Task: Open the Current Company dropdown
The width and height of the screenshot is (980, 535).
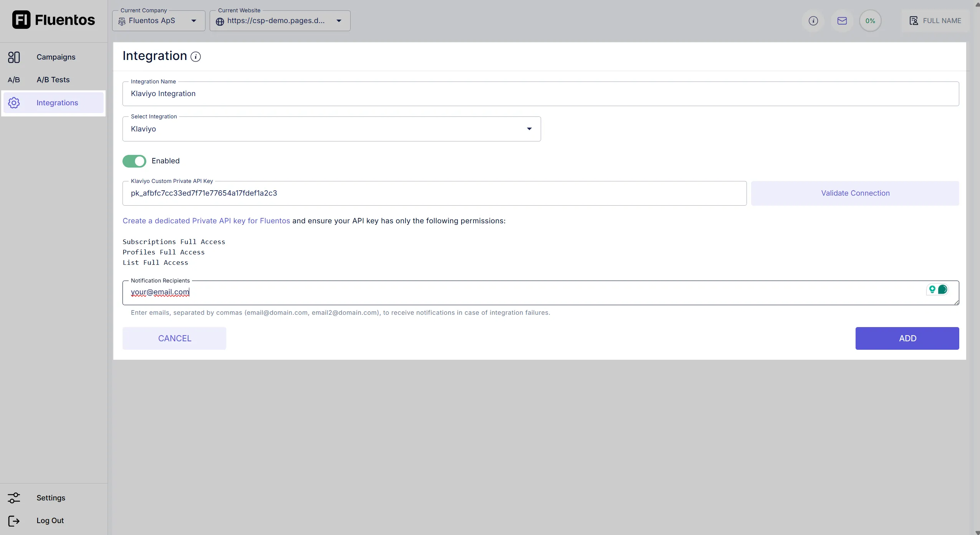Action: coord(159,21)
